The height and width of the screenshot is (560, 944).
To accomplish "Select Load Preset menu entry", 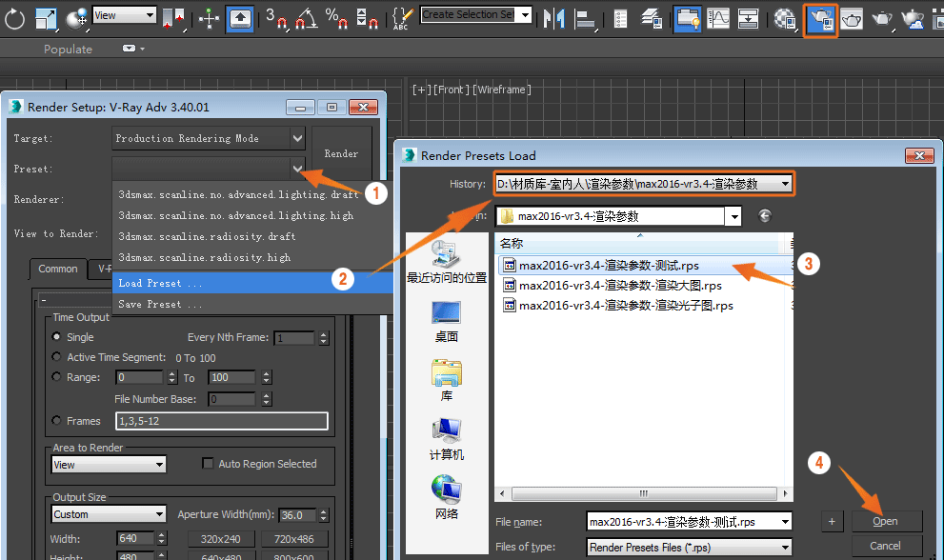I will pos(252,283).
